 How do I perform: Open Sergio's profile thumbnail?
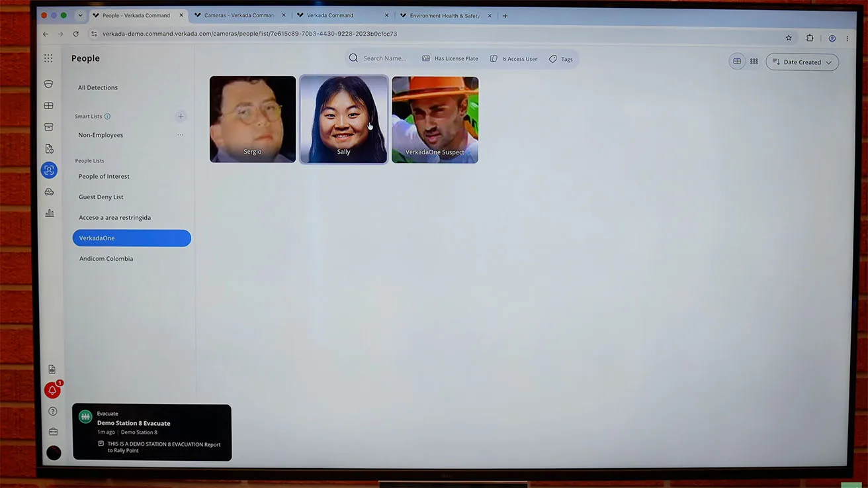[x=253, y=119]
